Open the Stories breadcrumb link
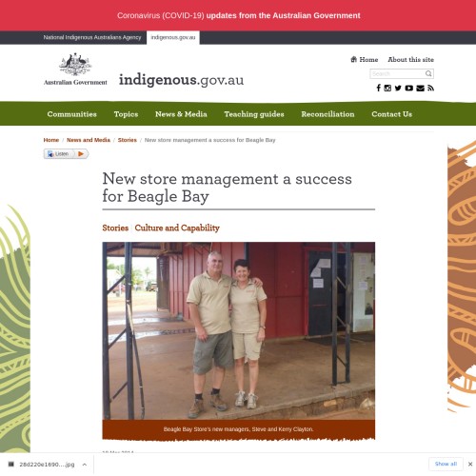 [x=128, y=140]
